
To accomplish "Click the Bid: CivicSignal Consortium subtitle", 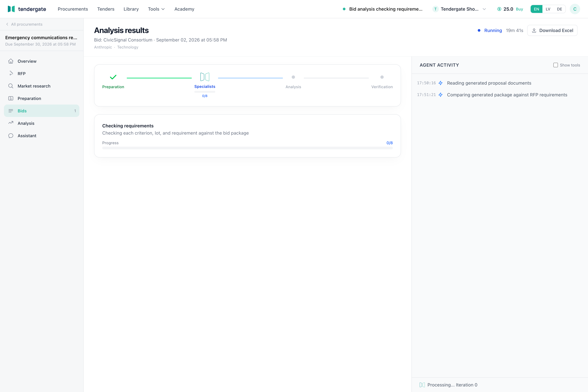I will (x=161, y=40).
